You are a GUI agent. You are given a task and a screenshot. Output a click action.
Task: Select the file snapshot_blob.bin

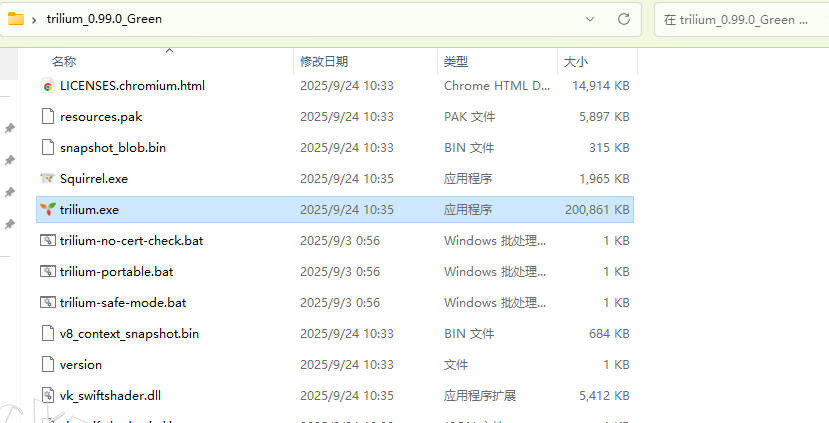(x=113, y=148)
